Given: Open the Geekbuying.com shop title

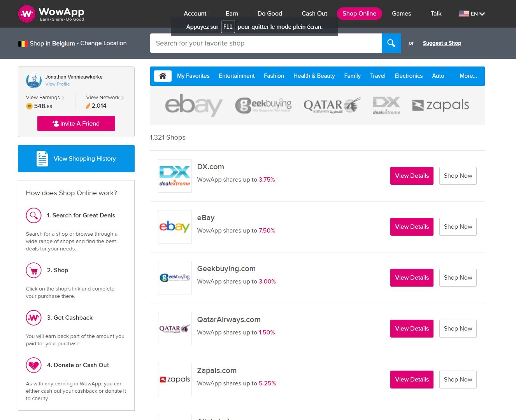Looking at the screenshot, I should 226,269.
